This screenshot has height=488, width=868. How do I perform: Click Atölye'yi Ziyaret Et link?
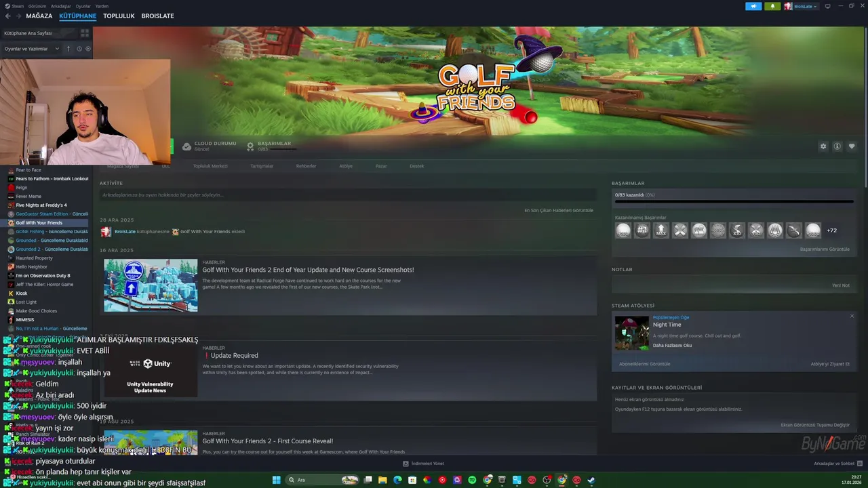830,364
